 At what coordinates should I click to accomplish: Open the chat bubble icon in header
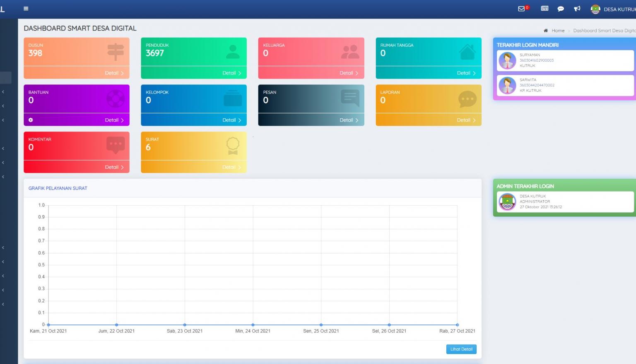[x=561, y=9]
